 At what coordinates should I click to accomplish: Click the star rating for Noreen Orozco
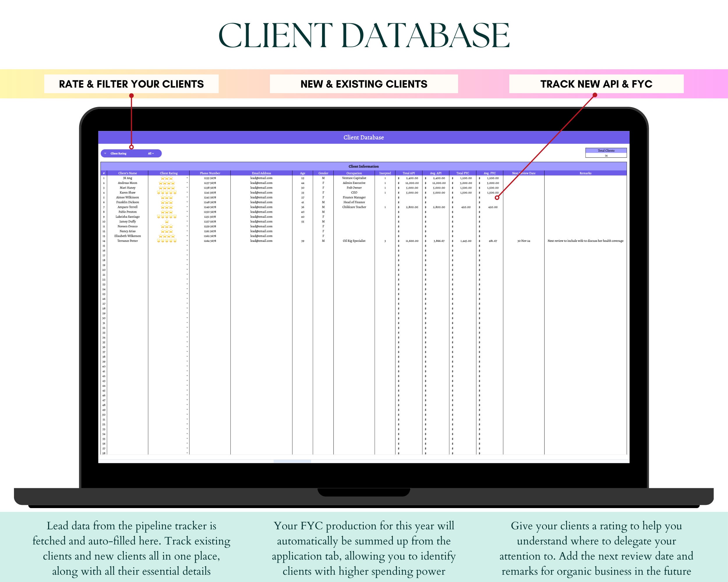pyautogui.click(x=167, y=226)
